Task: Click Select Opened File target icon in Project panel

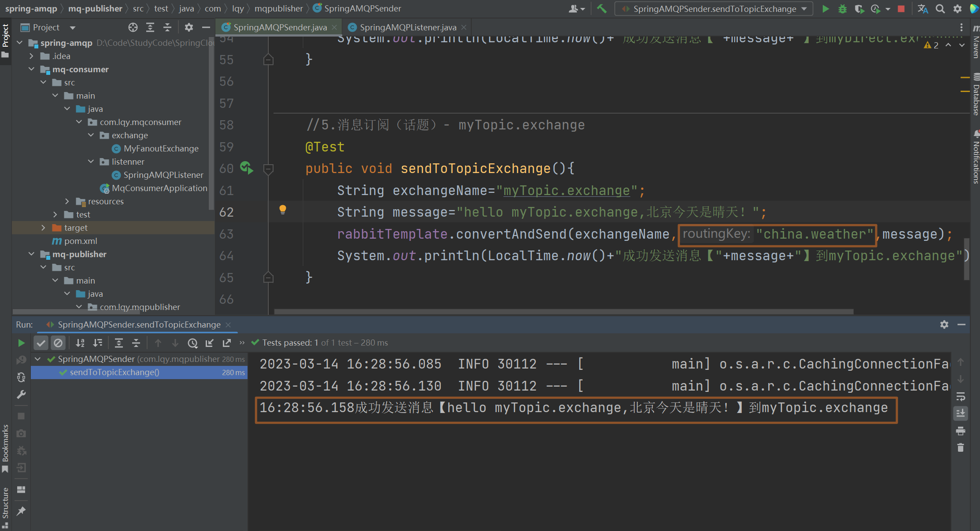Action: (133, 27)
